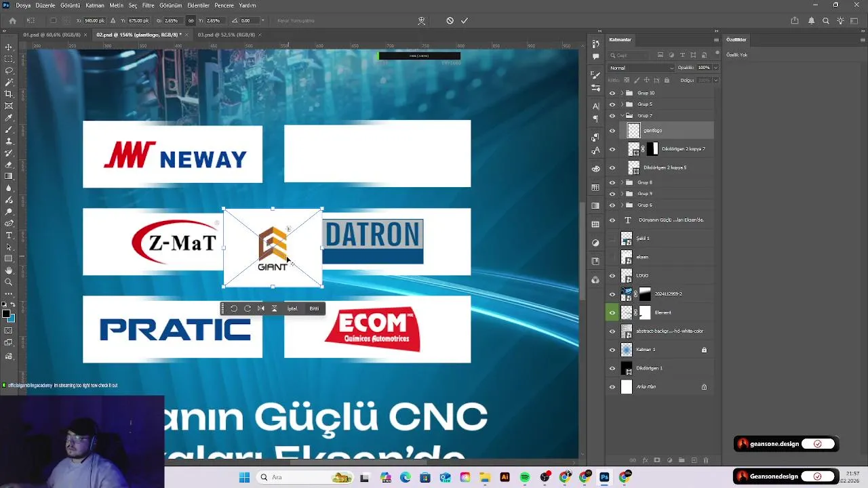The width and height of the screenshot is (868, 488).
Task: Click the notifications bell icon
Action: (811, 20)
